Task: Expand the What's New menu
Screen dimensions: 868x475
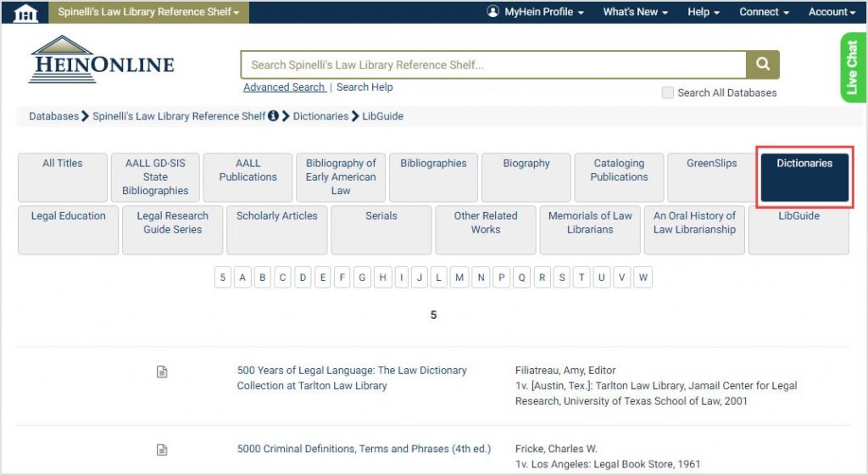Action: click(635, 12)
